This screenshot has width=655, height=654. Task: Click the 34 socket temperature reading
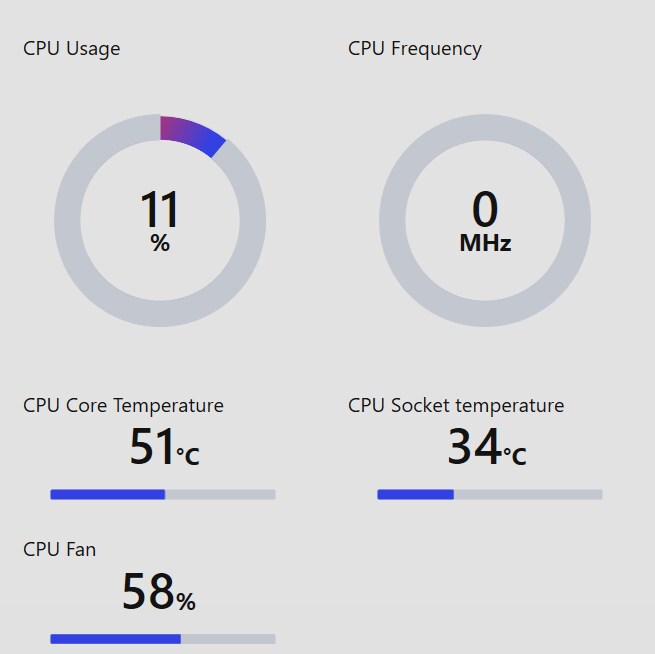[x=473, y=448]
